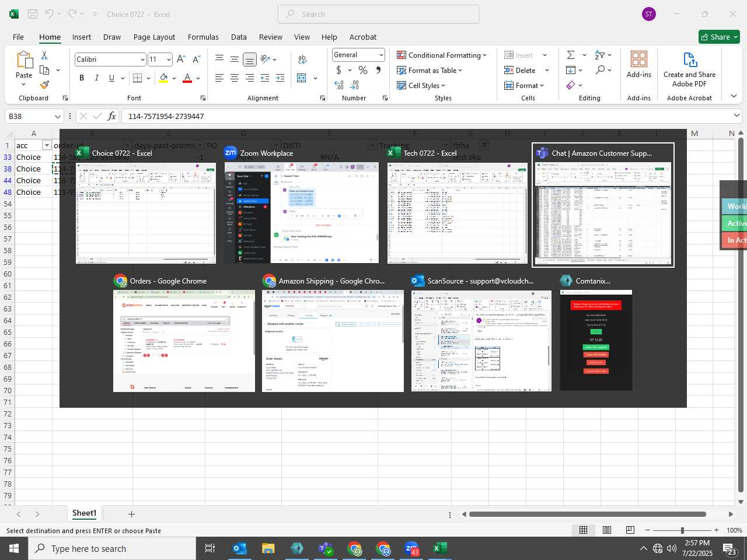The image size is (747, 560).
Task: Increase font size with the larger A icon
Action: pyautogui.click(x=181, y=60)
